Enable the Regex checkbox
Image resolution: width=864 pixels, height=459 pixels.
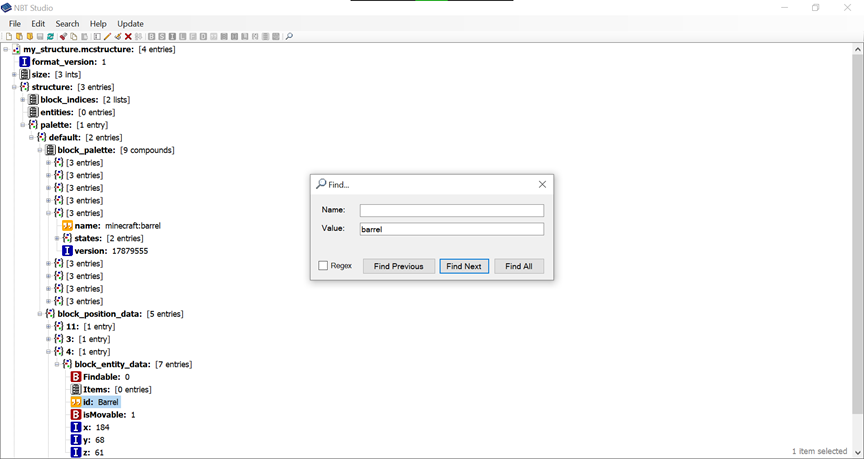[323, 266]
